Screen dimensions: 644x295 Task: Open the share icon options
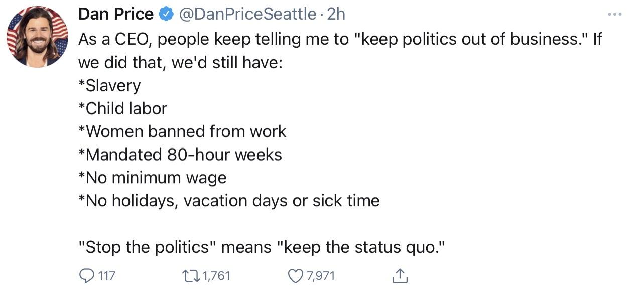400,275
